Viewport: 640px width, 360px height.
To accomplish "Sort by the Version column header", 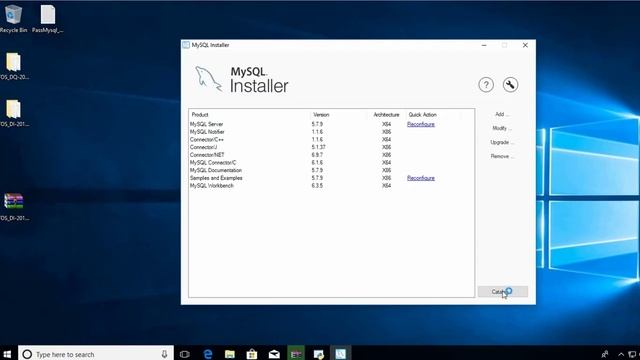I will (x=321, y=115).
